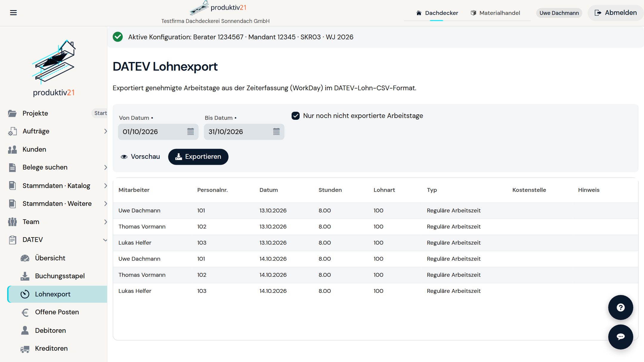
Task: Click the Von Datum input field
Action: (158, 132)
